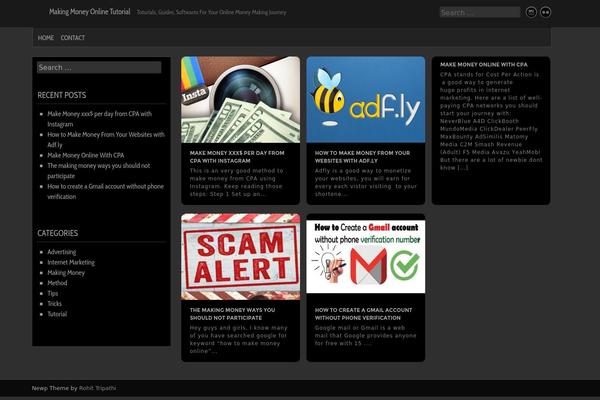Click the Categories heading

pos(57,233)
